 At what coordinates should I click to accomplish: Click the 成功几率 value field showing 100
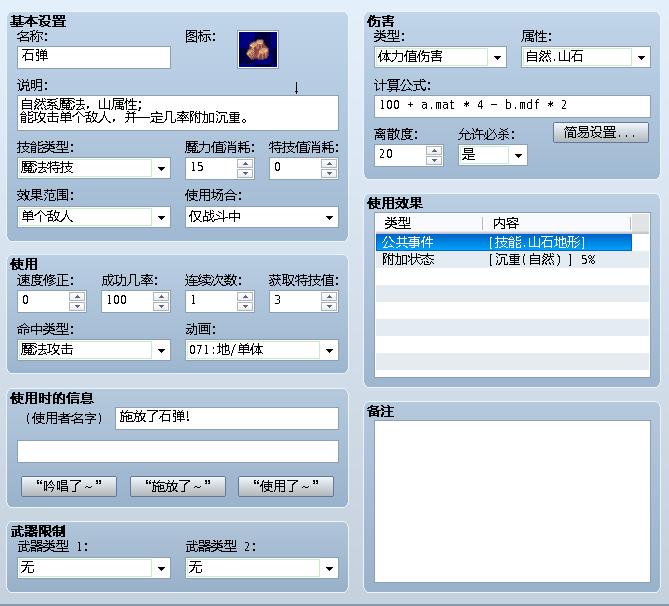click(128, 301)
